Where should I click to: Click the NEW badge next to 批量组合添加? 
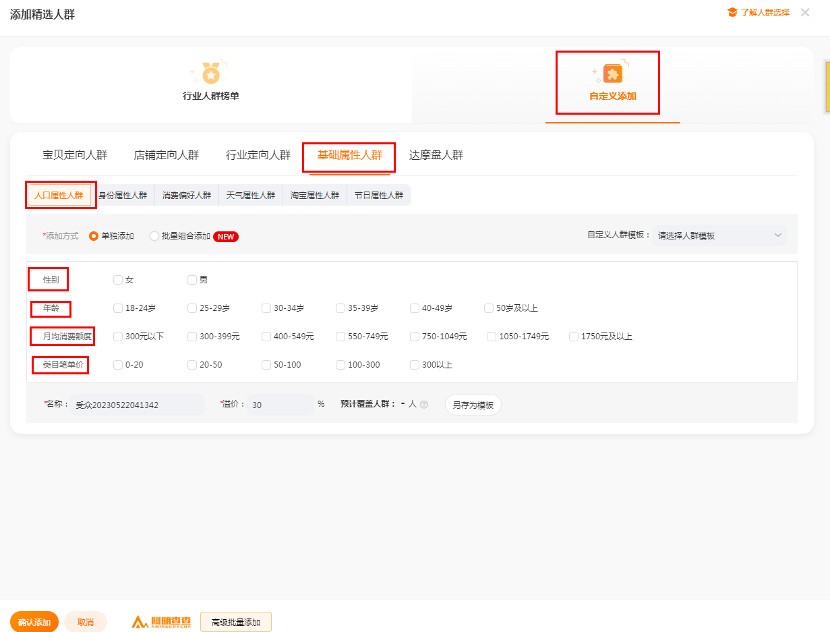[226, 236]
